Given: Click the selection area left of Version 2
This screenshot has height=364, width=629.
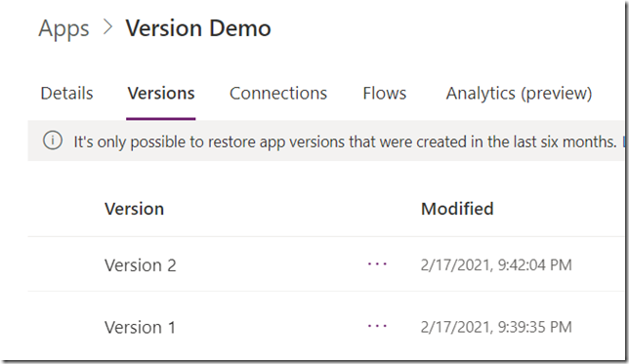Looking at the screenshot, I should pyautogui.click(x=66, y=264).
